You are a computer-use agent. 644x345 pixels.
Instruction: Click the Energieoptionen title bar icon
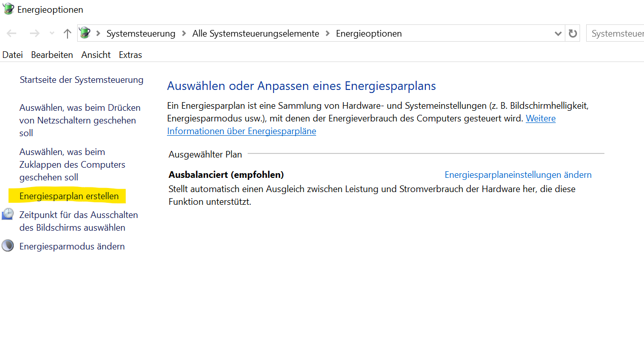(x=8, y=9)
